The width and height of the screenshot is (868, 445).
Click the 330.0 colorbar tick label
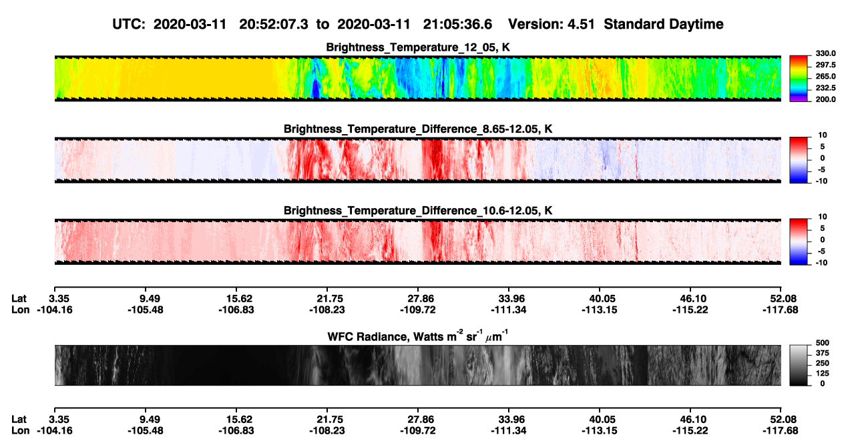click(825, 53)
